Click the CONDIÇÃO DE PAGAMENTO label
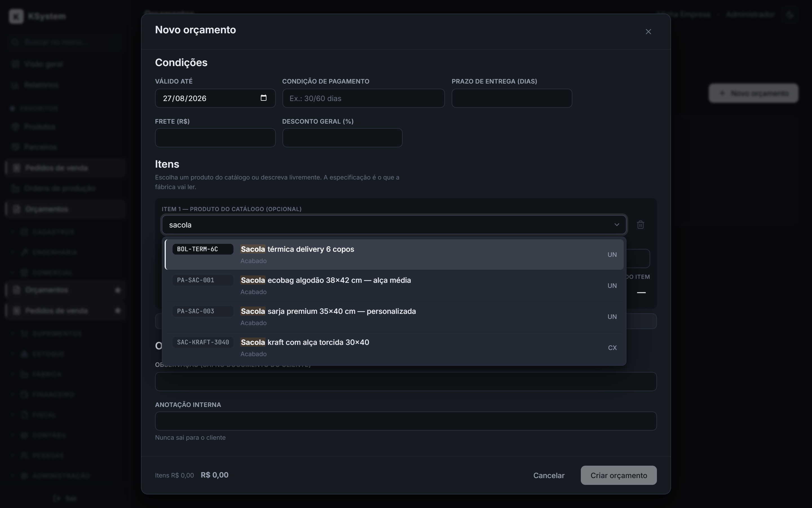Screen dimensions: 812x508 click(325, 81)
